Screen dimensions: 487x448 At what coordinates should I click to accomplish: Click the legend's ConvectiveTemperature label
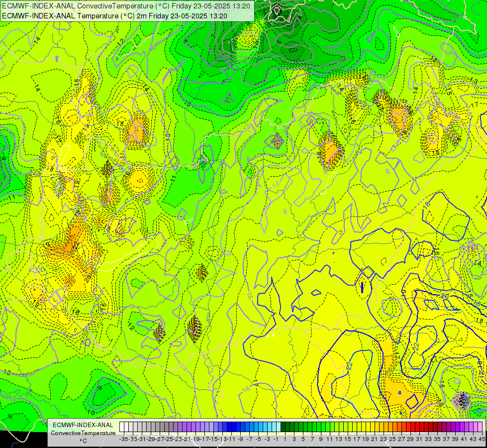(x=83, y=433)
